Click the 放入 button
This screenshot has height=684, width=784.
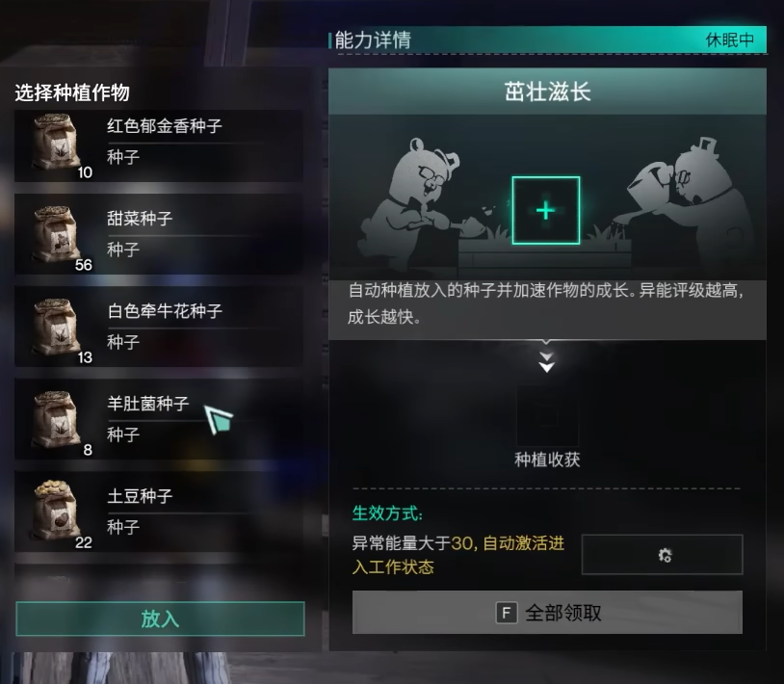[160, 618]
